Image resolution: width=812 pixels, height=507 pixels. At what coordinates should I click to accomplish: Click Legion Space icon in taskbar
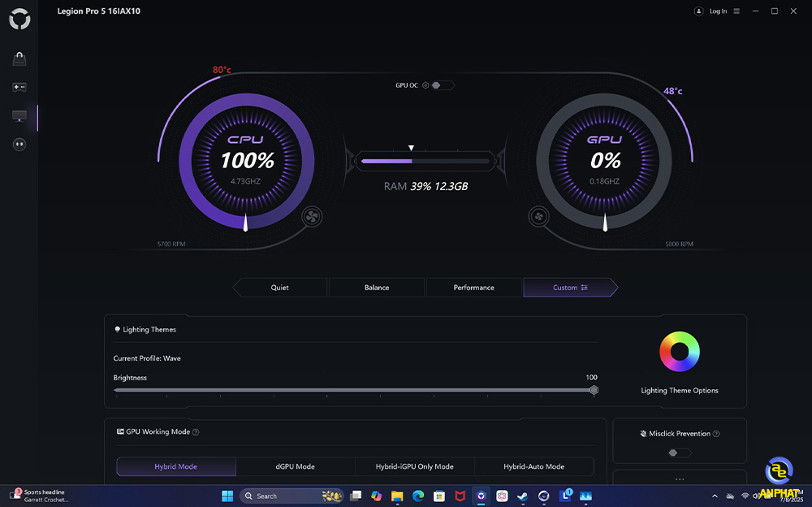[x=481, y=496]
